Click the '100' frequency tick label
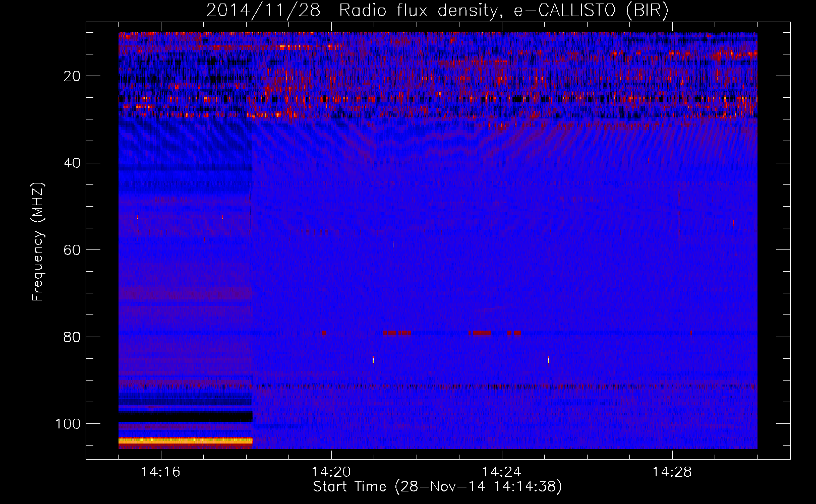This screenshot has width=816, height=504. coord(68,424)
